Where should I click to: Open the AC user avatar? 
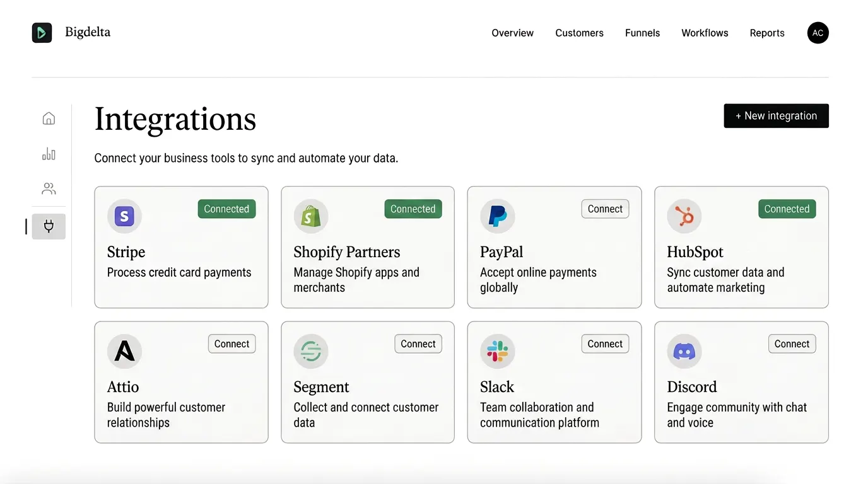[x=818, y=33]
